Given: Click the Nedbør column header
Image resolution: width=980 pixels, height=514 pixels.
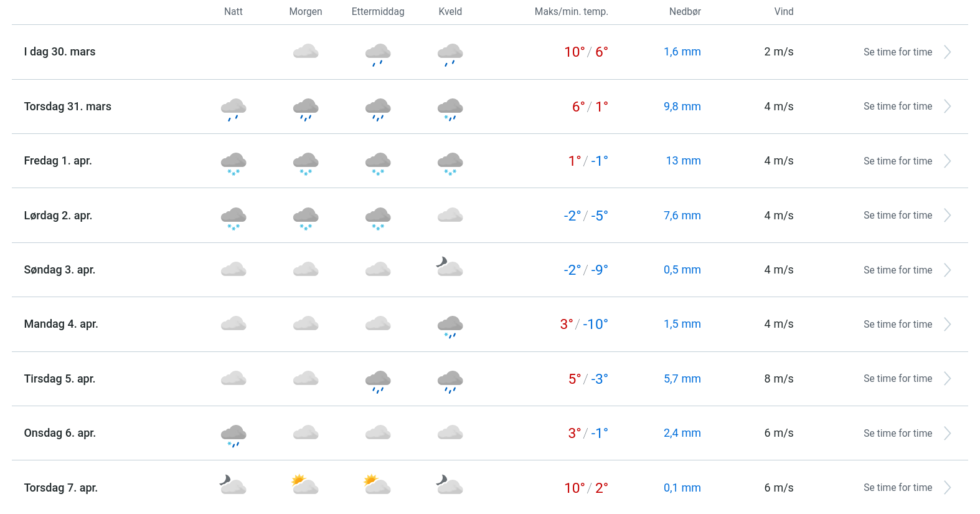Looking at the screenshot, I should [x=685, y=12].
